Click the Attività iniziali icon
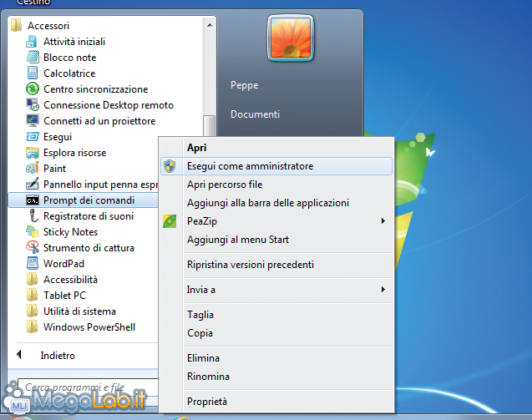This screenshot has height=420, width=532. tap(32, 42)
